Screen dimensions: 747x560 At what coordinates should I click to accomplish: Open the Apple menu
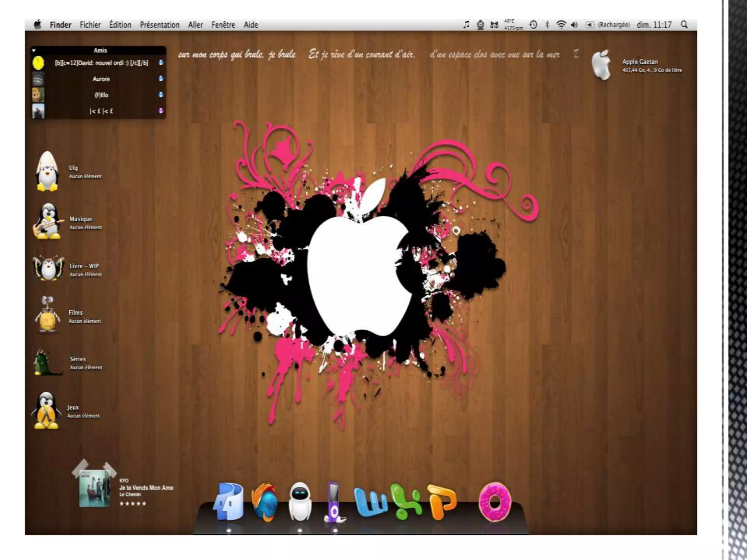[x=38, y=25]
